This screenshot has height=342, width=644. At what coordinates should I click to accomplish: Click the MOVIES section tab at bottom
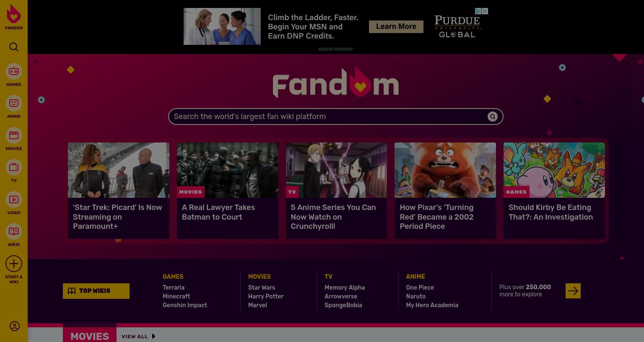tap(90, 334)
